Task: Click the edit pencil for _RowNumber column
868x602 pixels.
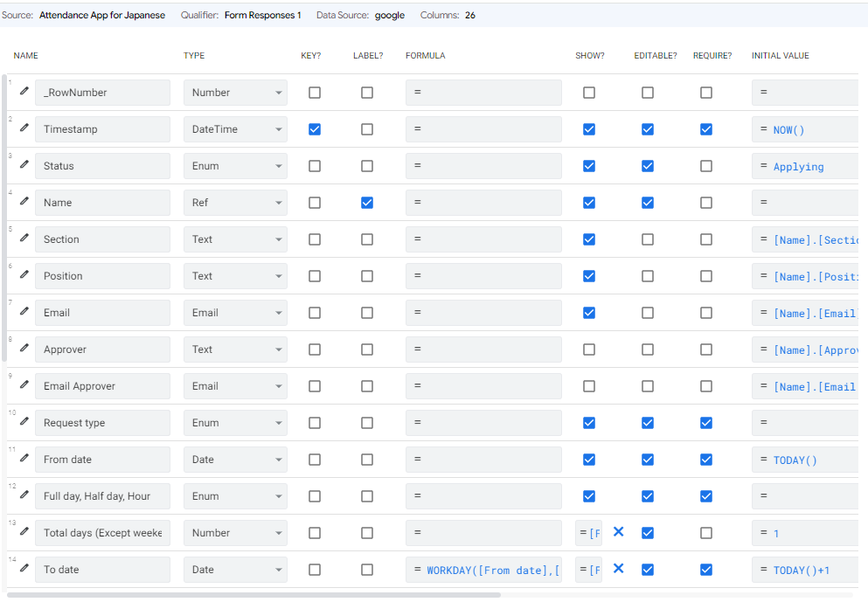Action: tap(24, 91)
